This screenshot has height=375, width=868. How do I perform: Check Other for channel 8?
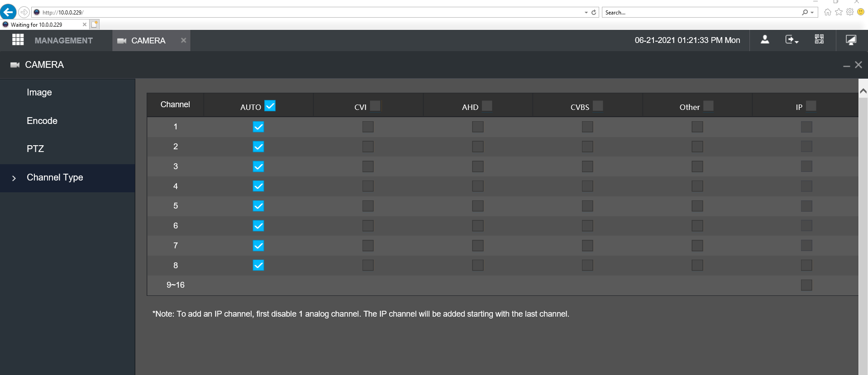tap(697, 265)
